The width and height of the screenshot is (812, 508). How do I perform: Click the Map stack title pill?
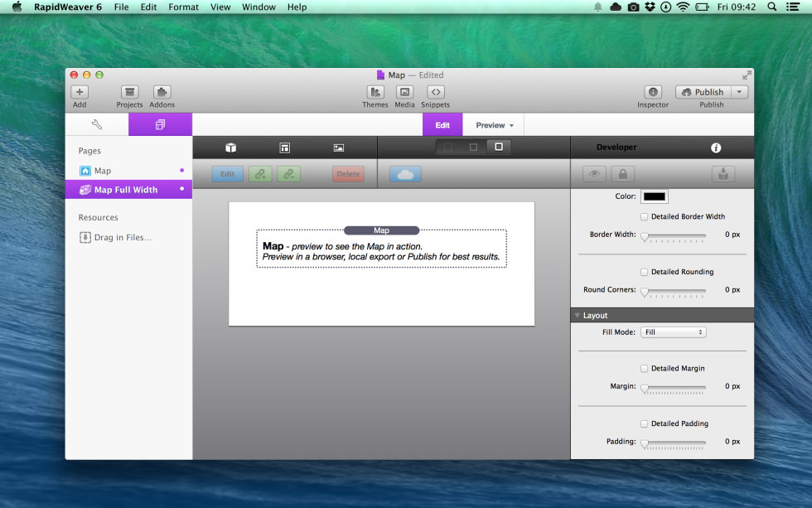point(382,230)
